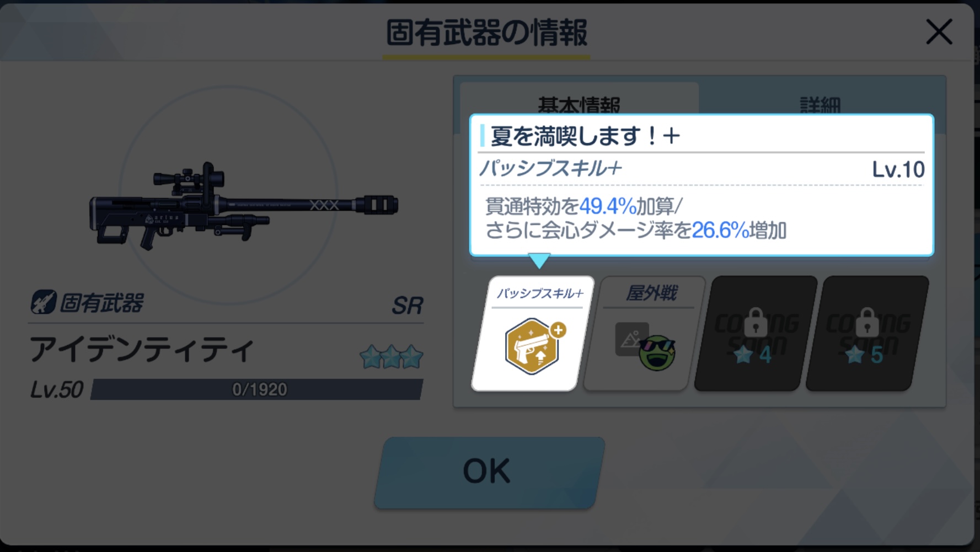
Task: Tap the locked star 4 slot
Action: [755, 333]
